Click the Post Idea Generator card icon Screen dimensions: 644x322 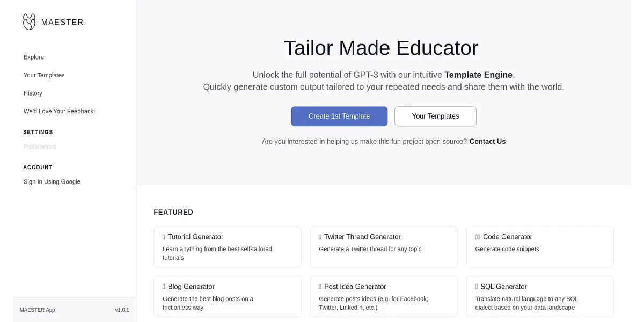click(320, 287)
